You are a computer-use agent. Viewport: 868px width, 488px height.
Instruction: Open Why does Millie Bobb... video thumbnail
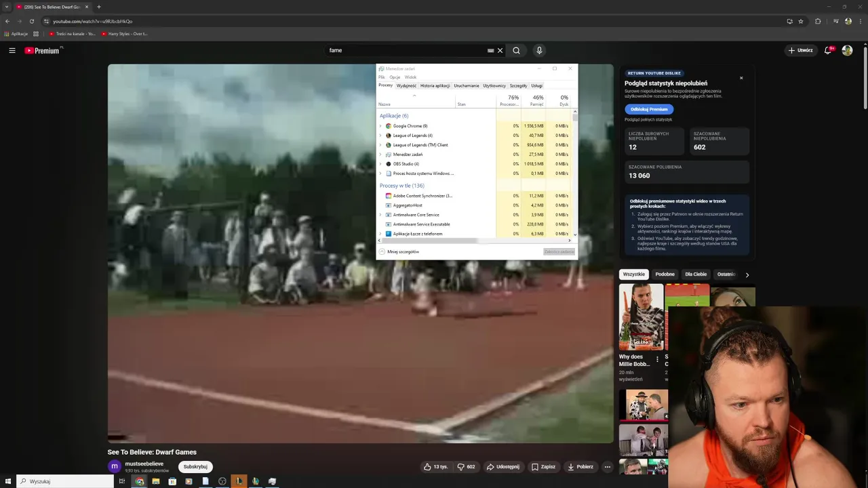pyautogui.click(x=641, y=317)
